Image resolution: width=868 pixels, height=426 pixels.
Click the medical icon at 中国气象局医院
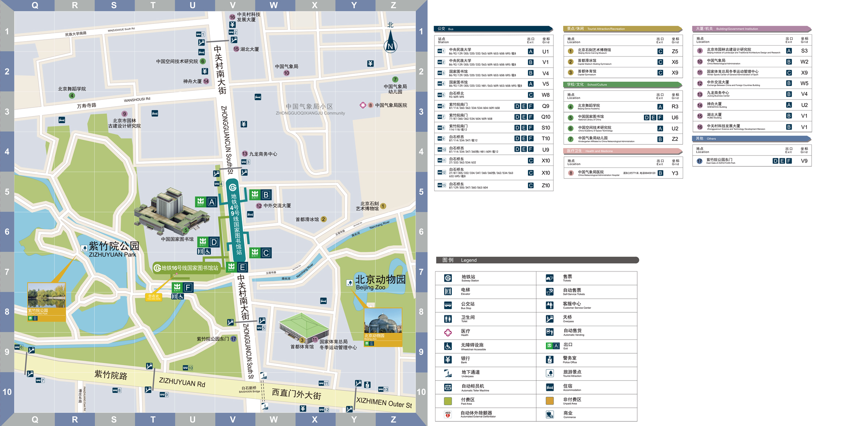363,105
